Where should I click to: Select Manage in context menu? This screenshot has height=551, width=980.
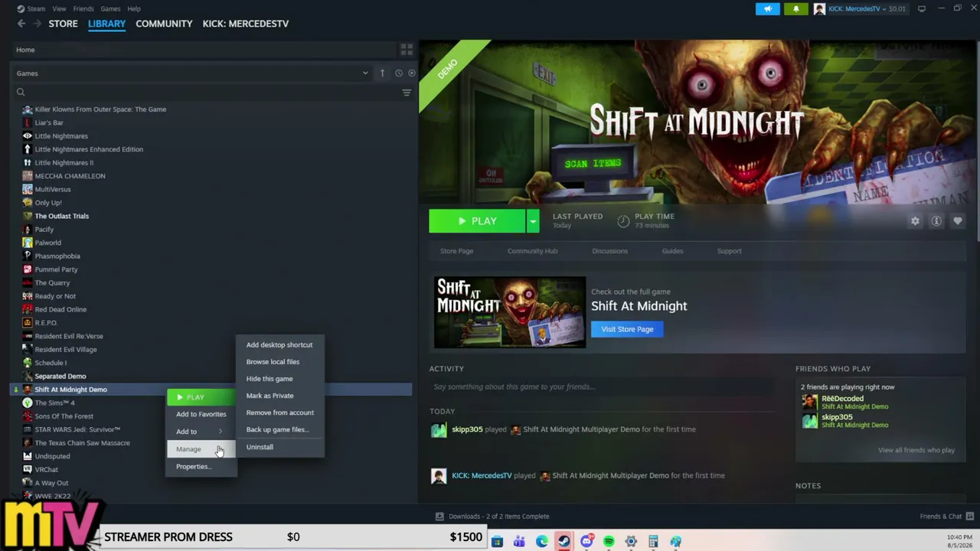point(201,449)
